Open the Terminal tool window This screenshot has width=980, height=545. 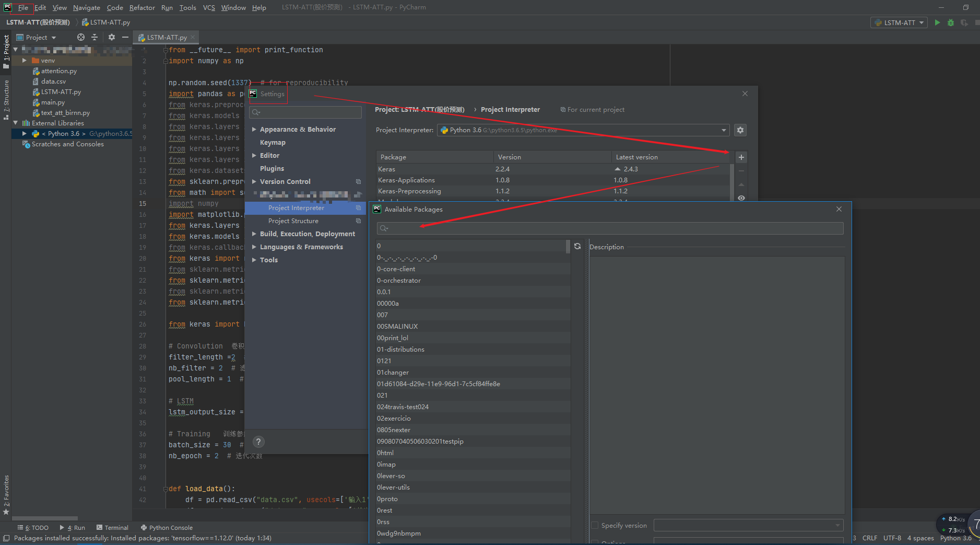(112, 528)
